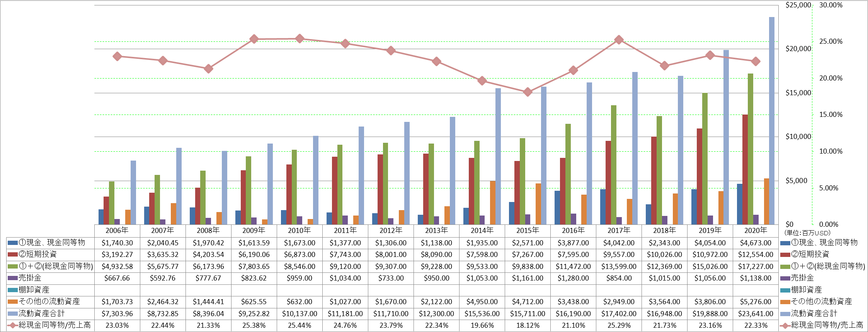The image size is (868, 332).
Task: Click the left legend label 流動資産合計
Action: point(42,314)
